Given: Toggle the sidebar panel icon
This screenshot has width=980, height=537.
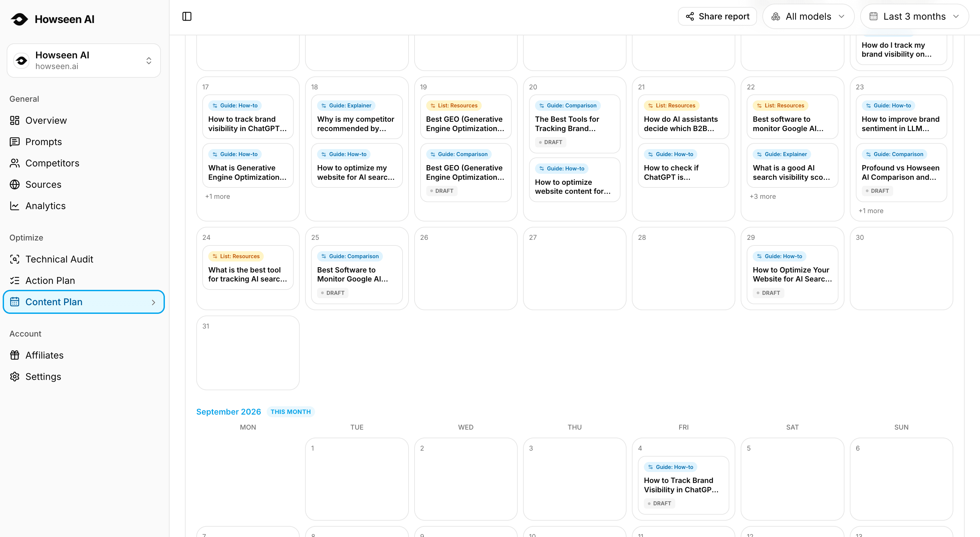Looking at the screenshot, I should (x=187, y=16).
